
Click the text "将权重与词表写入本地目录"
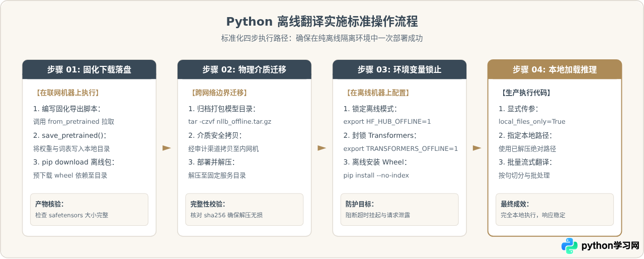71,148
